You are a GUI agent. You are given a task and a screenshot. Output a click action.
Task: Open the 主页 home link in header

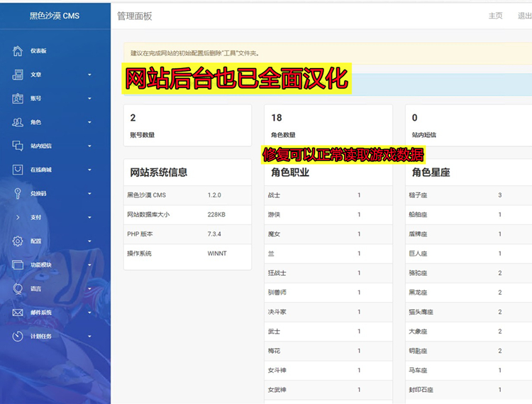(x=495, y=16)
